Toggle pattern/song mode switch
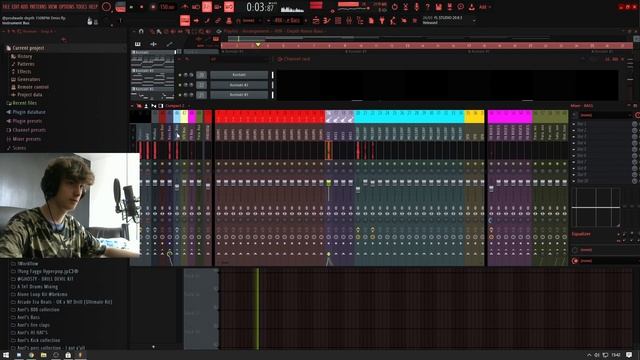The image size is (640, 360). 120,7
